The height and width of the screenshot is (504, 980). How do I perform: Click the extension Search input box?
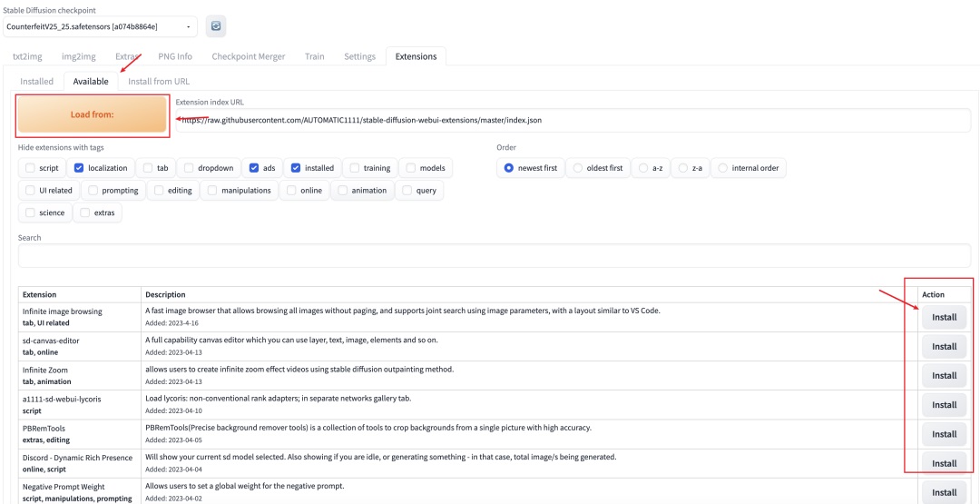tap(494, 256)
